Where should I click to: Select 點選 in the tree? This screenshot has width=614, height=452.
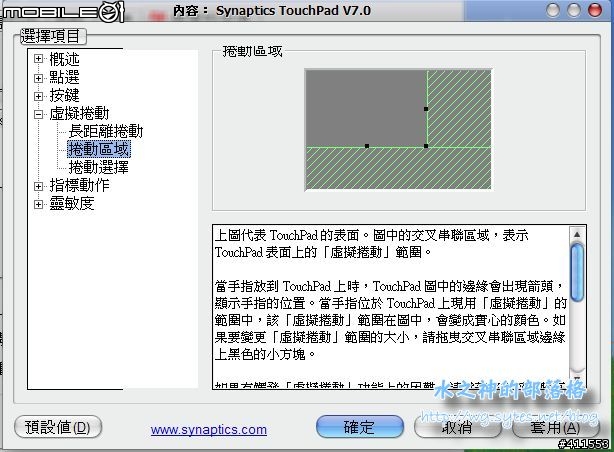[64, 77]
